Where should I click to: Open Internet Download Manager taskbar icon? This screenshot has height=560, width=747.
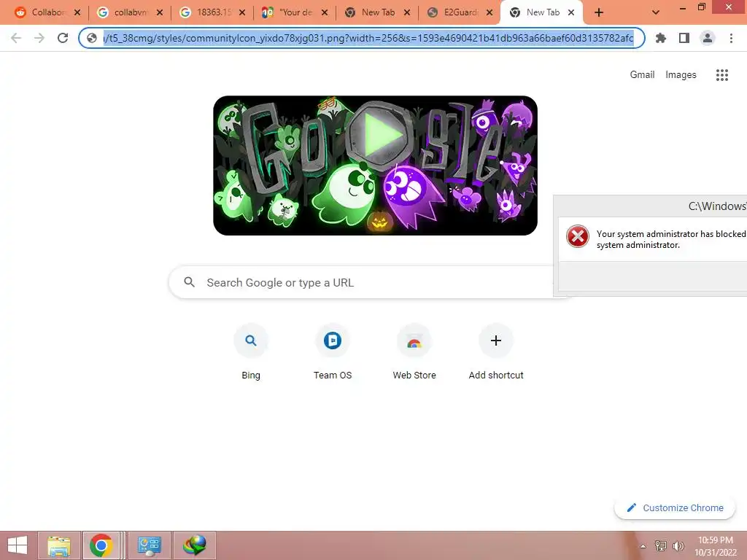pos(194,545)
